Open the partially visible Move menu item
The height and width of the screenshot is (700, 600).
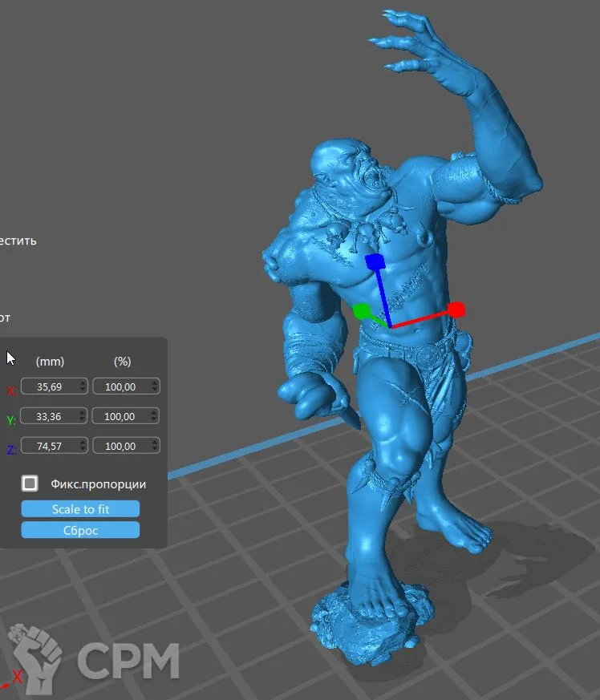point(18,241)
